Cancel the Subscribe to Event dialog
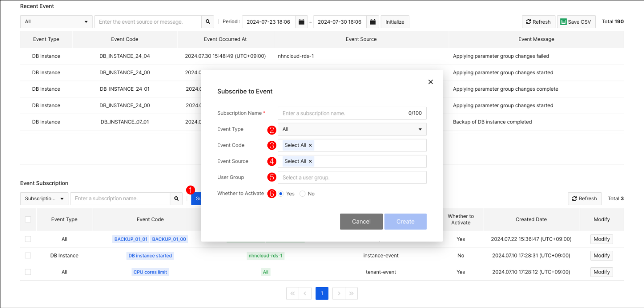This screenshot has height=308, width=644. [x=361, y=221]
